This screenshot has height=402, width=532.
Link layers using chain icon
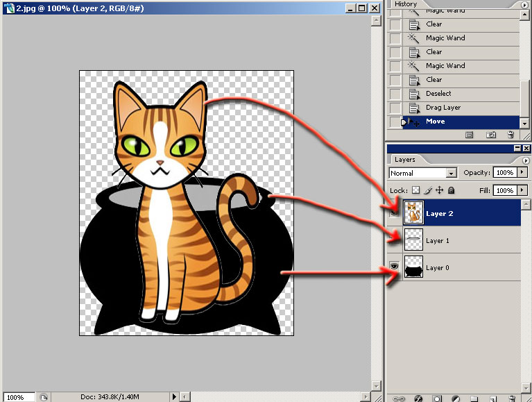pyautogui.click(x=399, y=399)
